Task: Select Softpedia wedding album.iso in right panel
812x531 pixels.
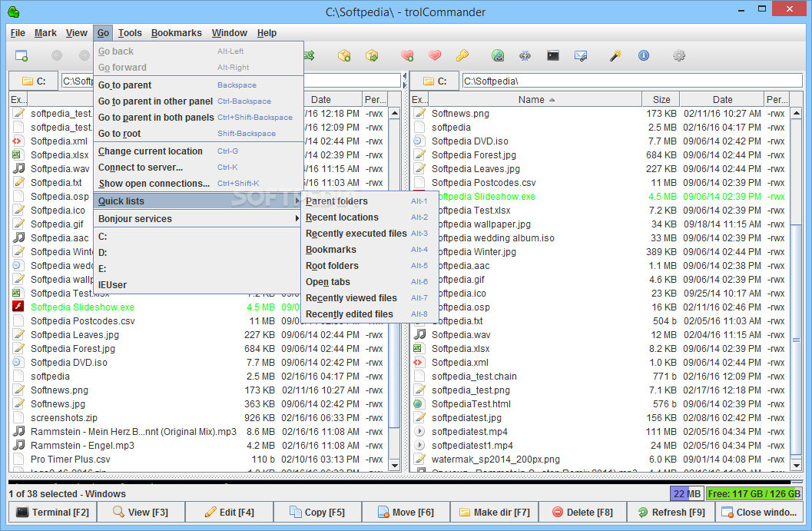Action: point(601,237)
